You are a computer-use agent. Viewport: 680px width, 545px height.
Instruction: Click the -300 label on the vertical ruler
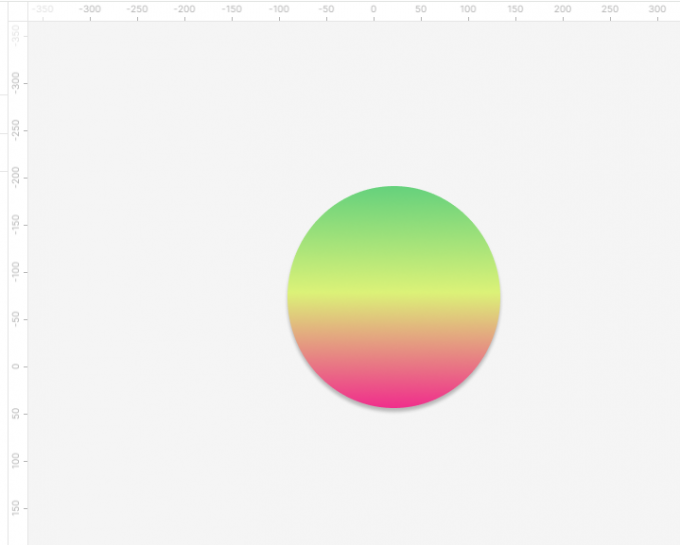16,82
